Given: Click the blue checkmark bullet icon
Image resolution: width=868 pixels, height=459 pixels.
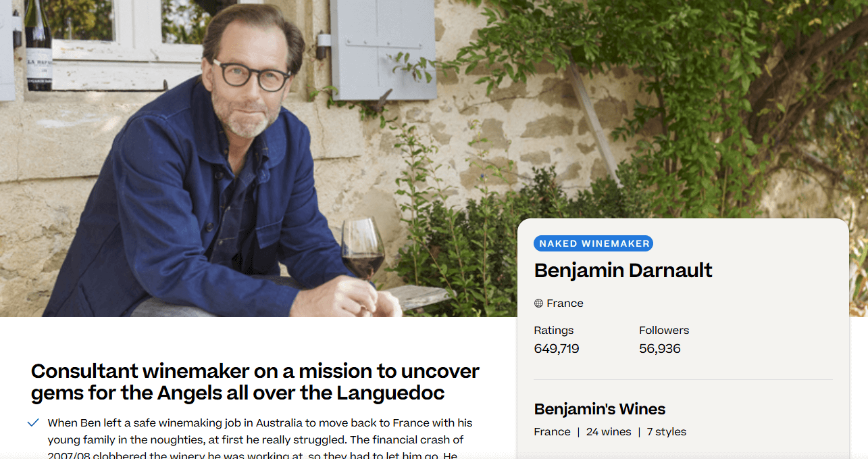Looking at the screenshot, I should tap(33, 423).
